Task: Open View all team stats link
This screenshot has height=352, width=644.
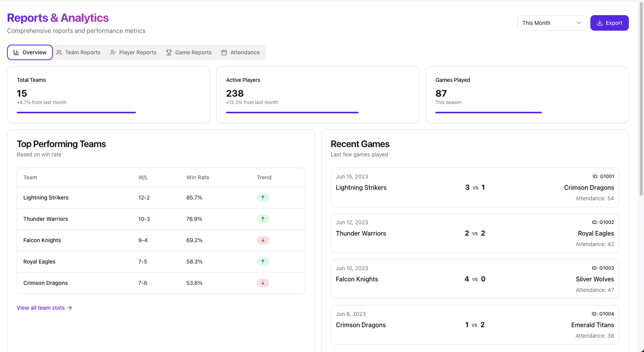Action: (x=40, y=308)
